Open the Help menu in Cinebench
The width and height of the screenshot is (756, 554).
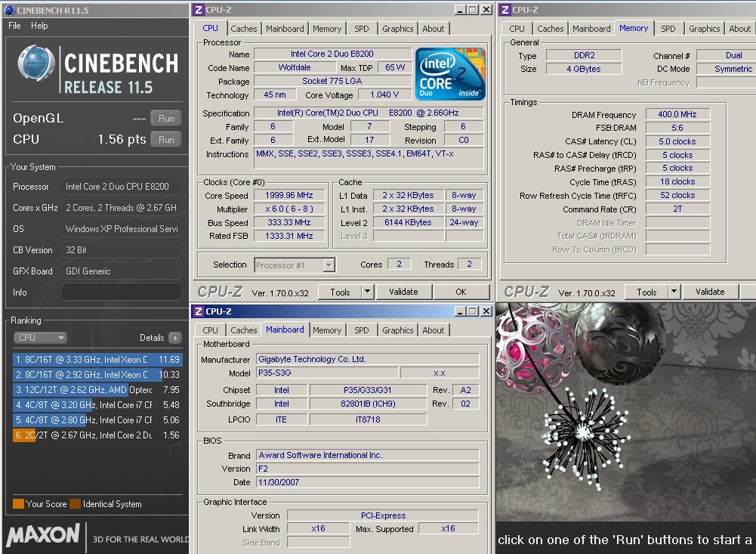click(39, 26)
